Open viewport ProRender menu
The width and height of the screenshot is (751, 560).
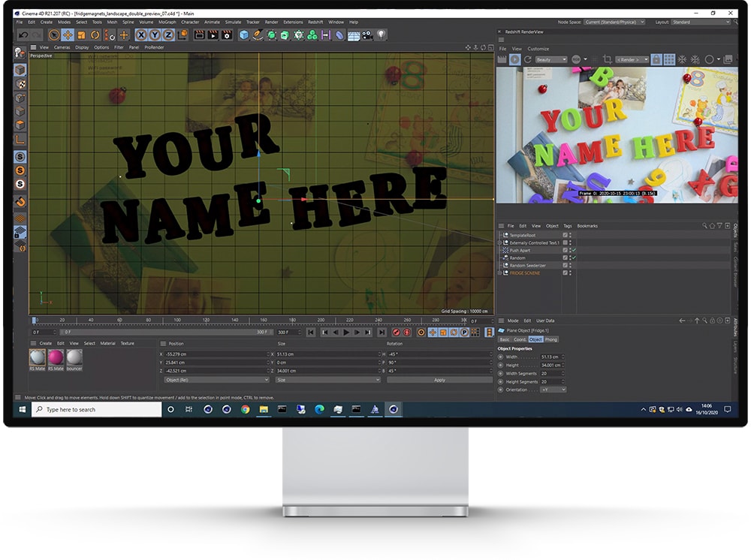pos(154,47)
